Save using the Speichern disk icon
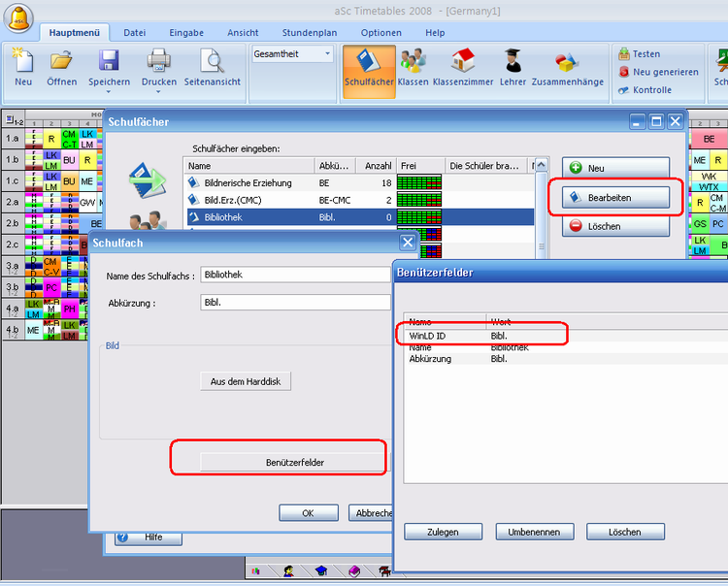Image resolution: width=728 pixels, height=586 pixels. 109,68
